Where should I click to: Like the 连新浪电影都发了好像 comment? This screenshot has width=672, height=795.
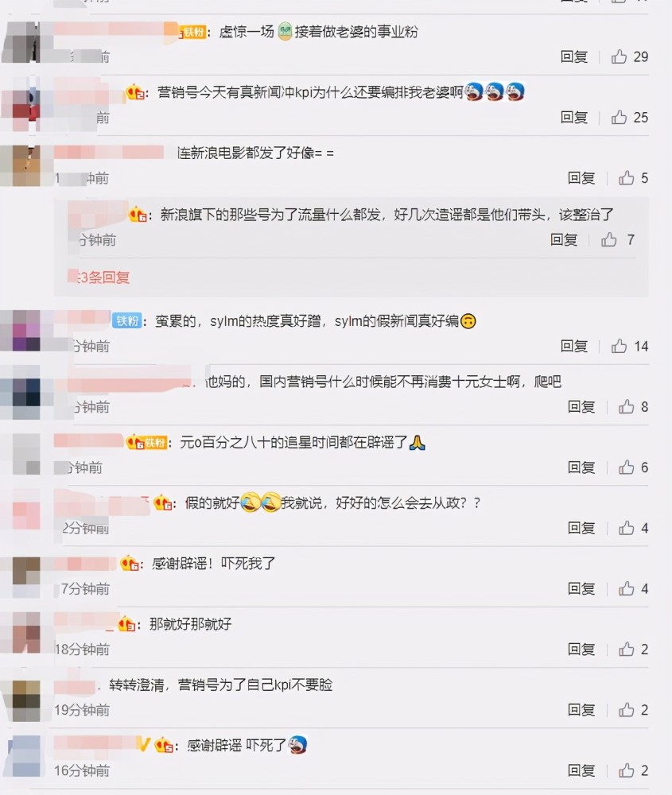(x=627, y=177)
